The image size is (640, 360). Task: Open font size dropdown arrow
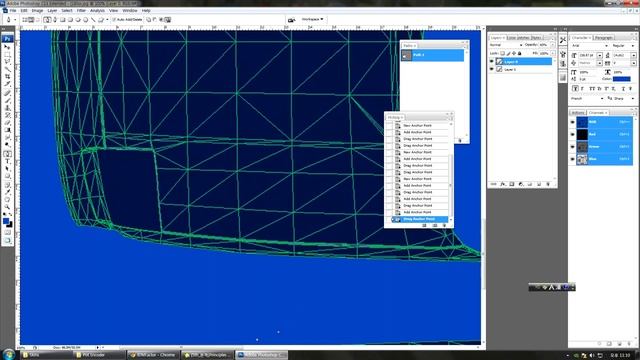600,55
